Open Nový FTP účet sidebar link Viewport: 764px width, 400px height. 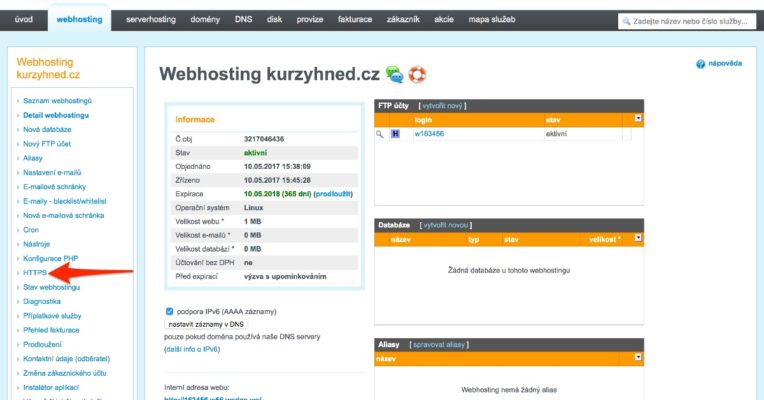tap(47, 144)
